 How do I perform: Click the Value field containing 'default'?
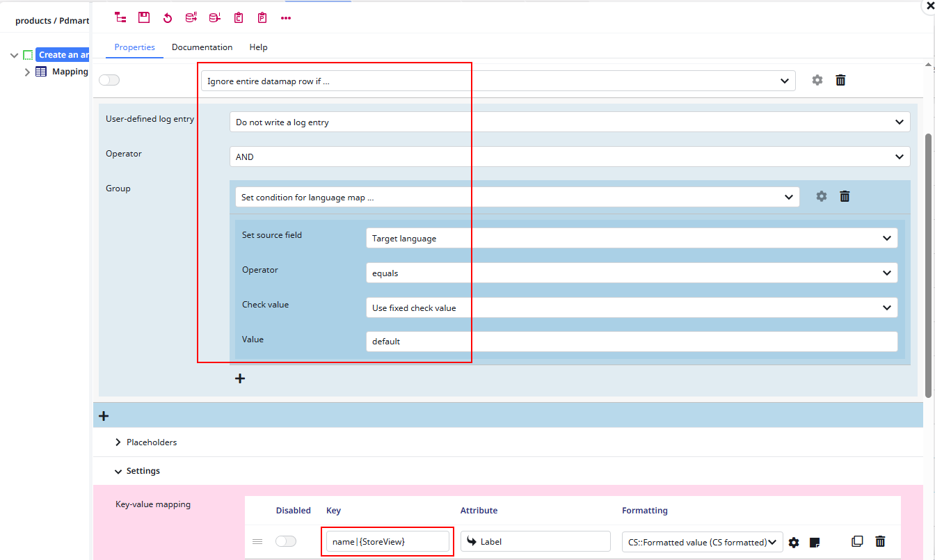tap(632, 342)
